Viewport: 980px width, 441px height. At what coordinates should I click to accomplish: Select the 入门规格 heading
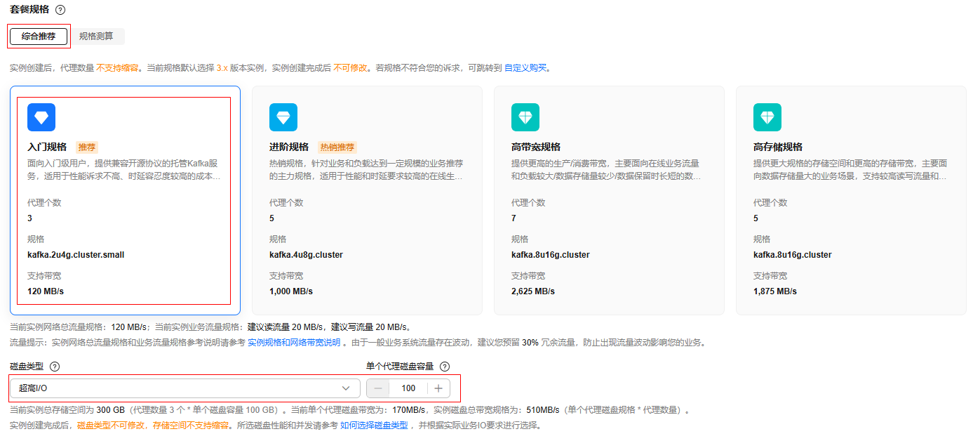tap(47, 147)
